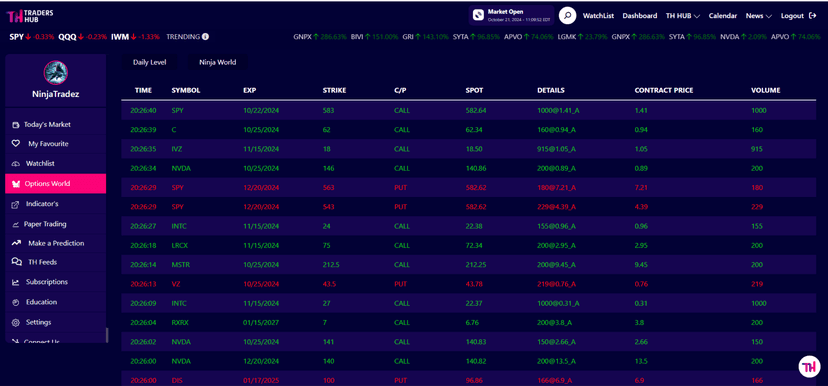Image resolution: width=828 pixels, height=386 pixels.
Task: Select the MSTR symbol cell
Action: click(x=180, y=265)
